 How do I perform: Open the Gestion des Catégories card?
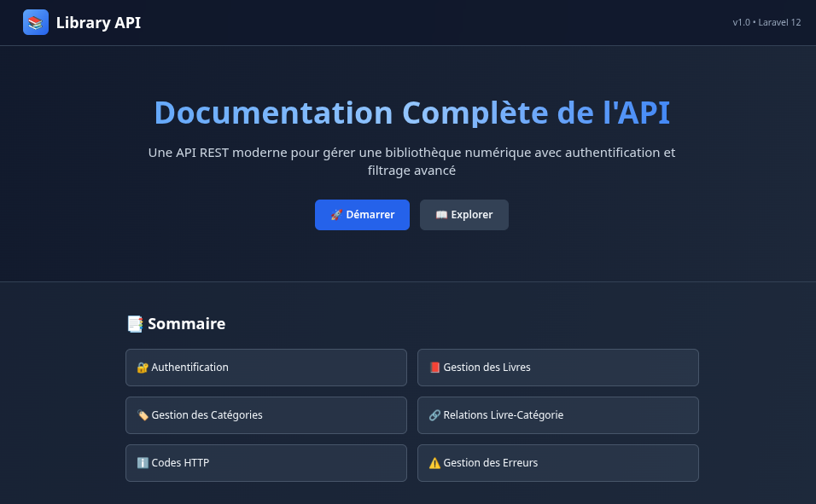(x=265, y=414)
